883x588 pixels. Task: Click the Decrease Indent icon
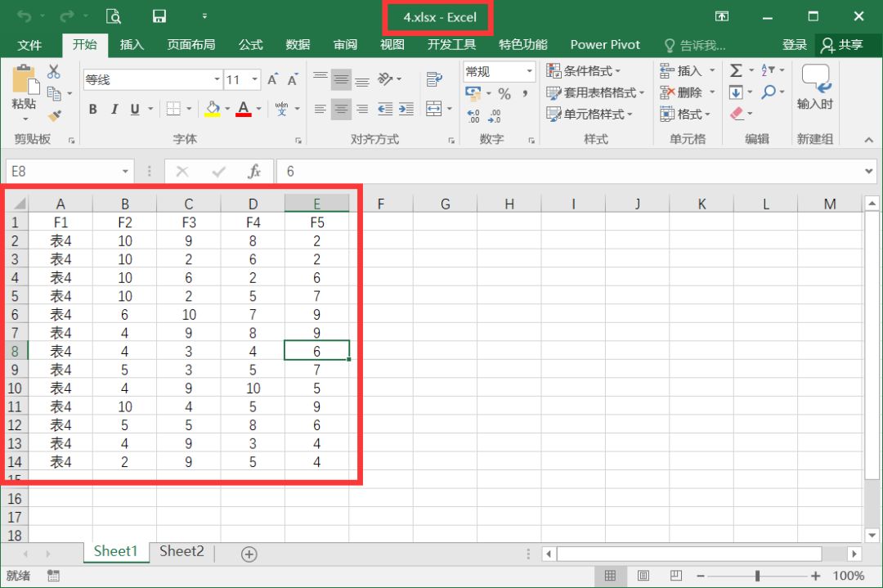click(x=385, y=109)
